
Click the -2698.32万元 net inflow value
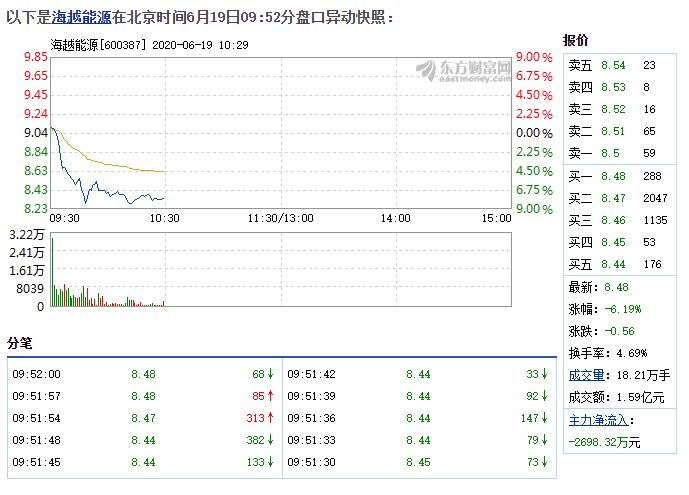(x=604, y=442)
